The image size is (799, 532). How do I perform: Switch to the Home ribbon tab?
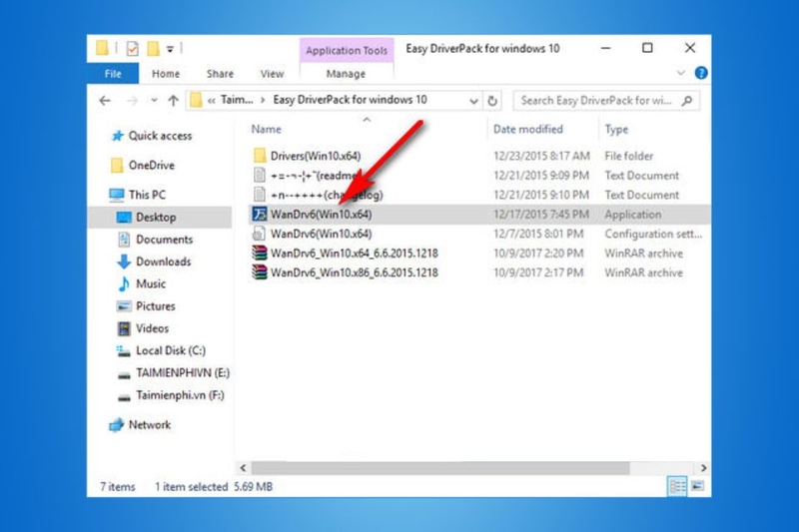(x=166, y=74)
